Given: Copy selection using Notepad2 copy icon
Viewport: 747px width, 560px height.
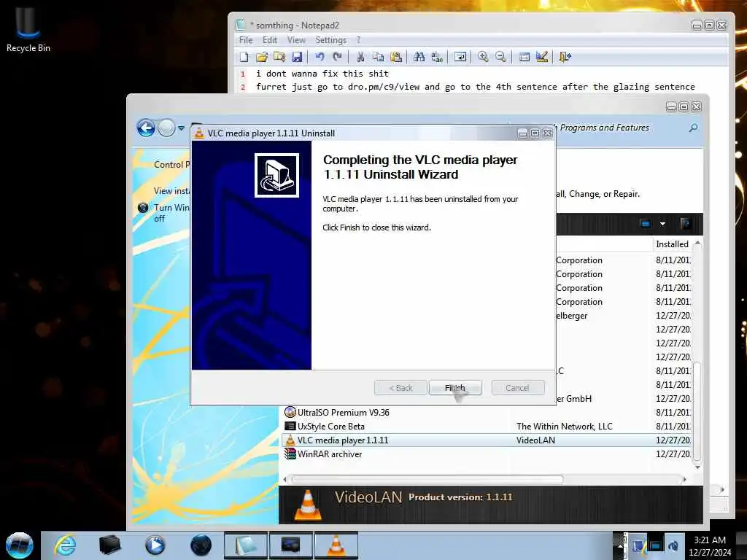Looking at the screenshot, I should tap(379, 57).
